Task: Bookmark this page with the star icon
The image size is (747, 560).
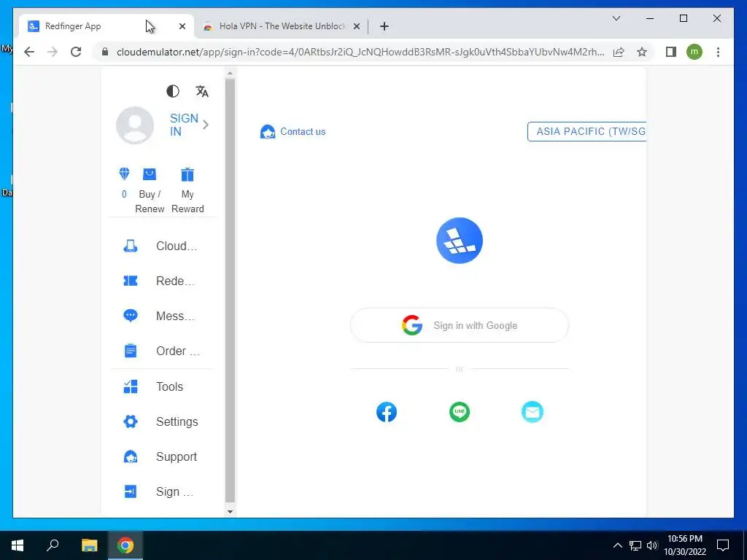Action: (642, 52)
